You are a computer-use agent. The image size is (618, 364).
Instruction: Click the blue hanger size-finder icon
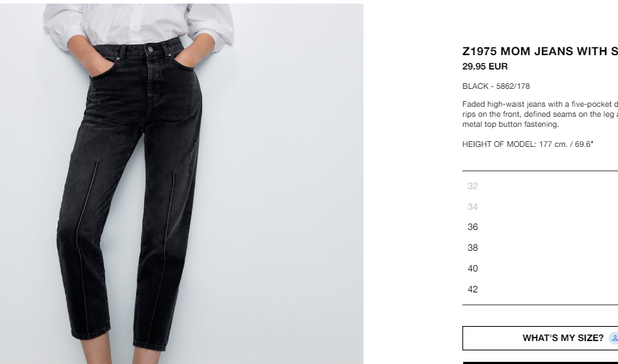click(x=614, y=338)
